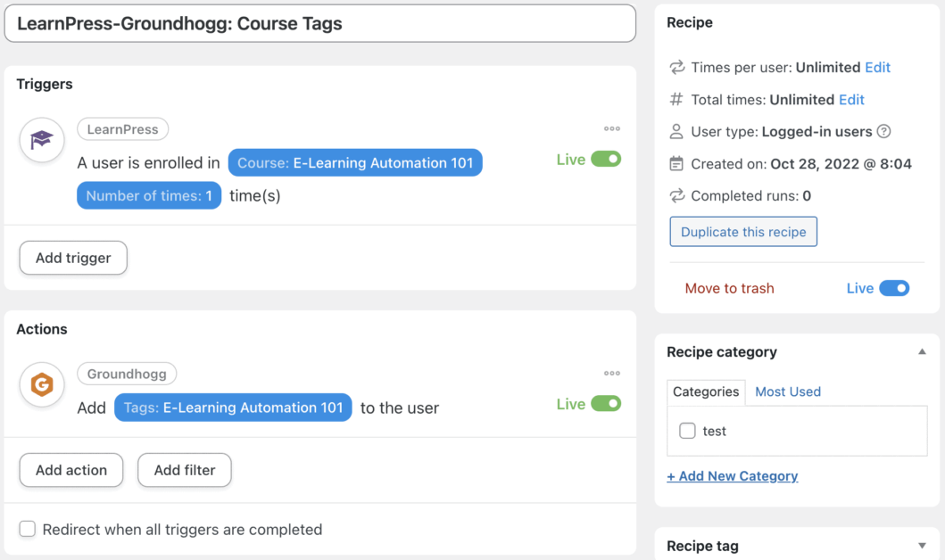Screen dimensions: 945x560
Task: Open the Course: E-Learning Automation 101 selector
Action: 355,162
